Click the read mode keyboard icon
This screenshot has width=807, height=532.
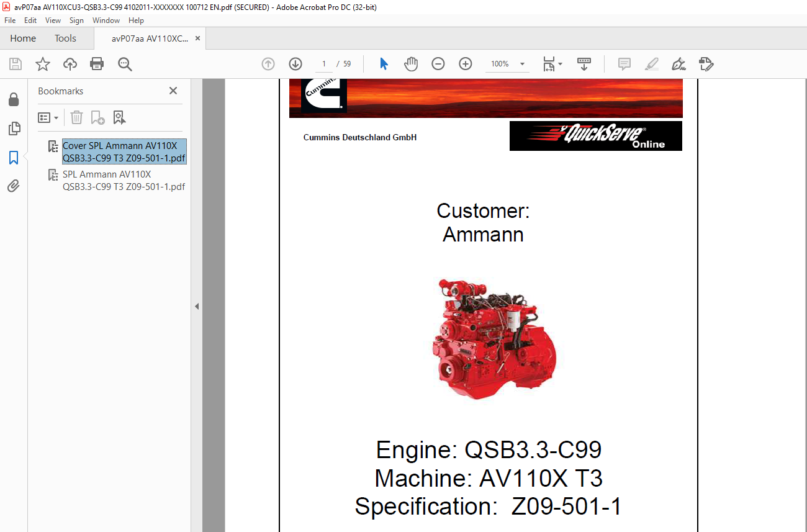click(584, 64)
